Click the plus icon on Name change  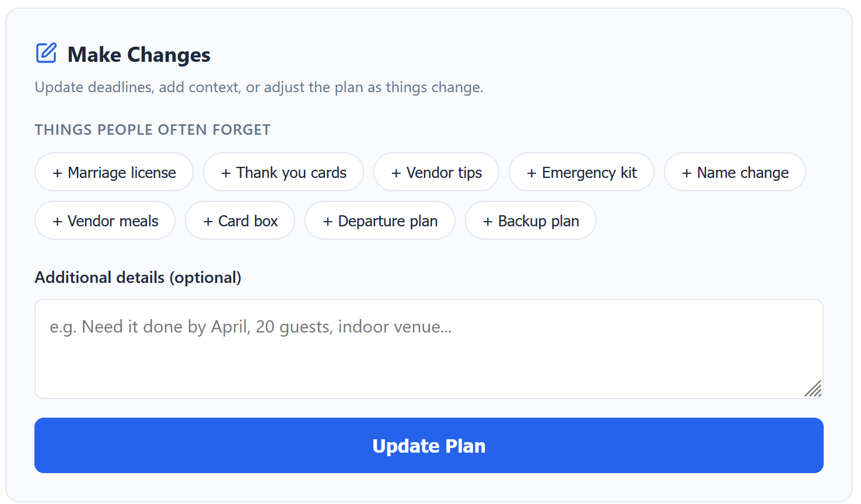[687, 173]
